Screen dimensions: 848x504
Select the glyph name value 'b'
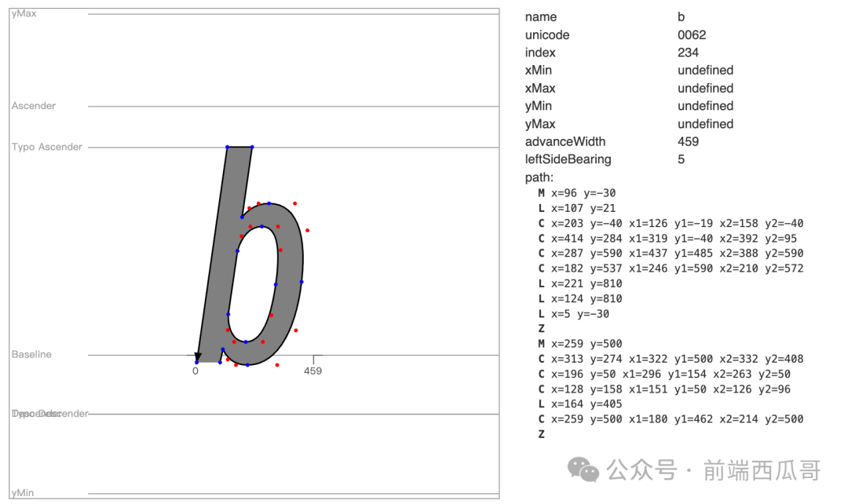click(x=681, y=16)
